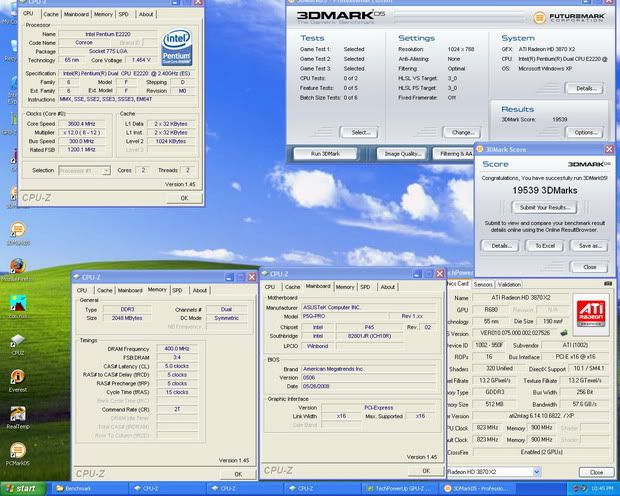This screenshot has height=496, width=620.
Task: Click the Image Quality... button in 3DMark05
Action: 402,154
